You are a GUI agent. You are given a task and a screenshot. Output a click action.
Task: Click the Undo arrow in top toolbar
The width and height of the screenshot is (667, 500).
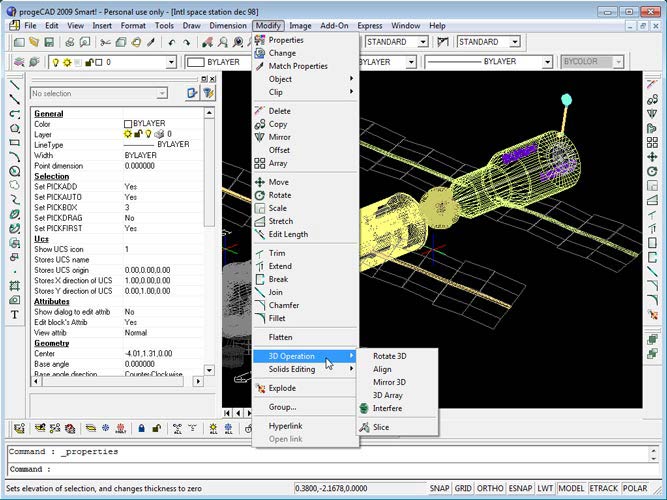pos(171,43)
